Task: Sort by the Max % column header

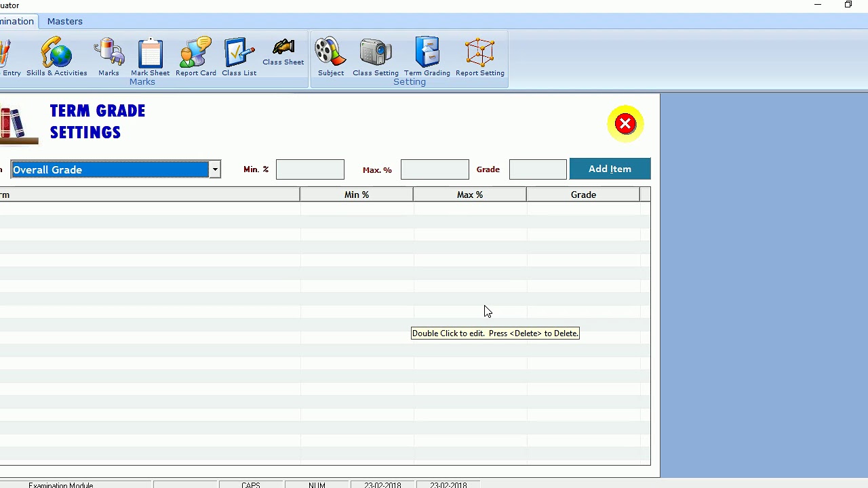Action: 470,195
